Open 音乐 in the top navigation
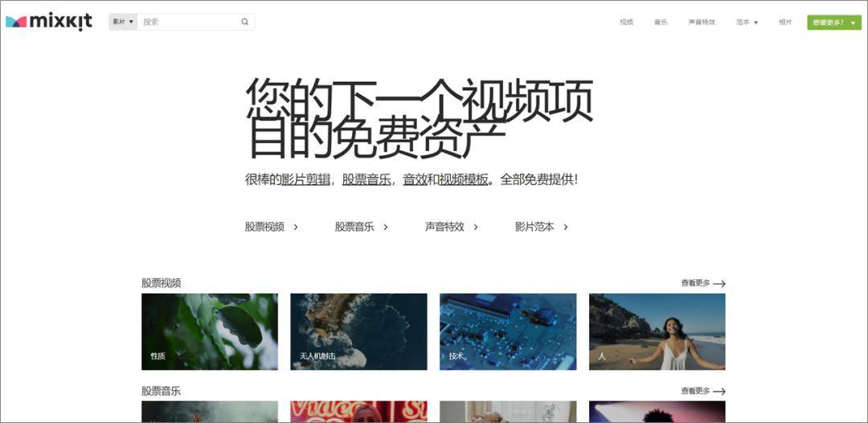 click(661, 23)
